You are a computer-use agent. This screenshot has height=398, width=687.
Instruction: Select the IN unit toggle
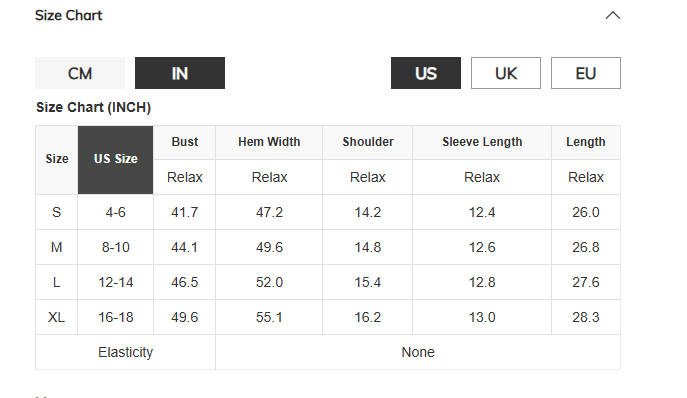(180, 73)
